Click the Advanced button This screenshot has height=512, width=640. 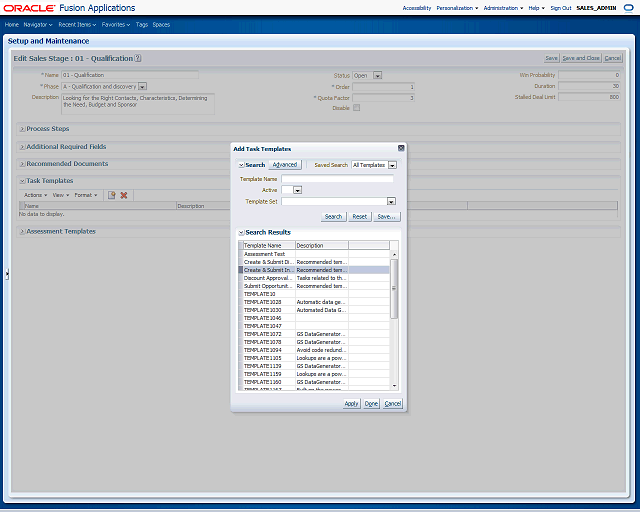point(285,165)
